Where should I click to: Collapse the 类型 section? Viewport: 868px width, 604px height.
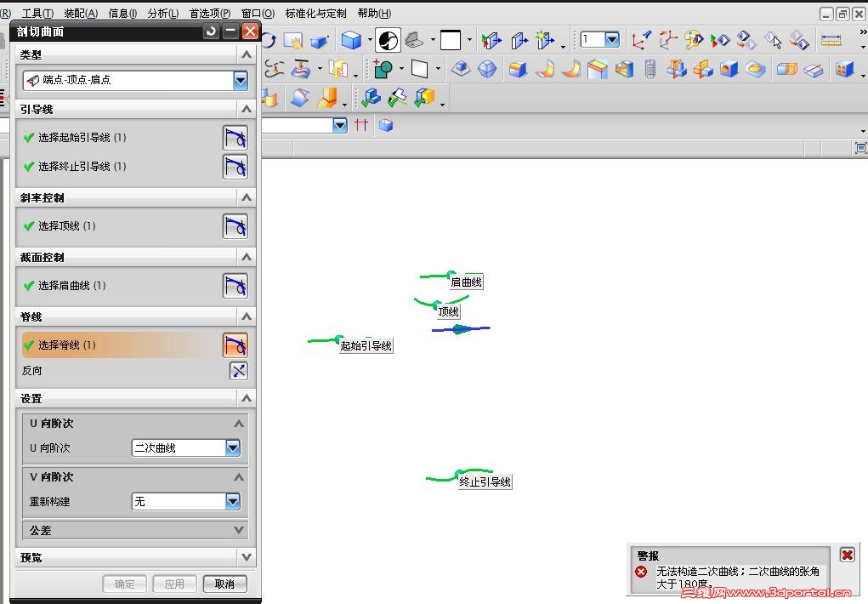(247, 54)
